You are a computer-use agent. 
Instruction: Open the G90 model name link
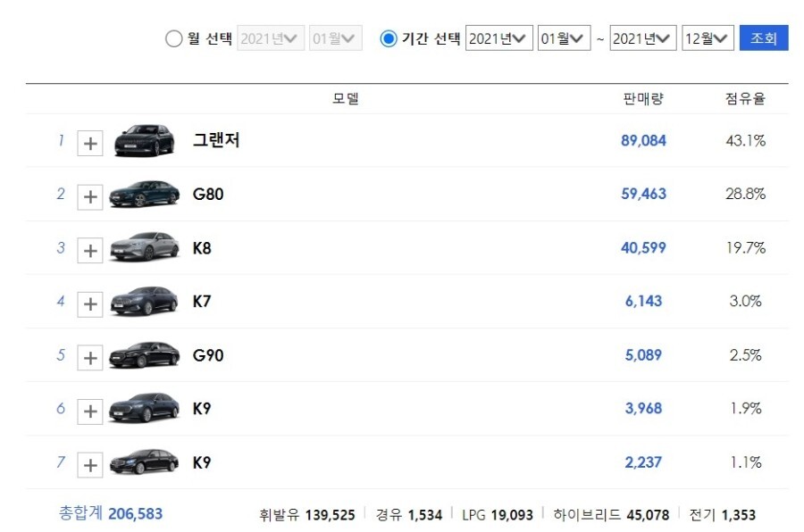coord(208,355)
